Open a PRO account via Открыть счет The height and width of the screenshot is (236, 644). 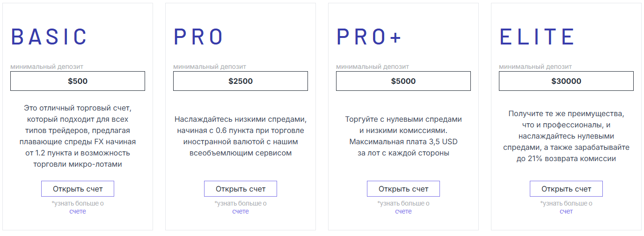[241, 189]
